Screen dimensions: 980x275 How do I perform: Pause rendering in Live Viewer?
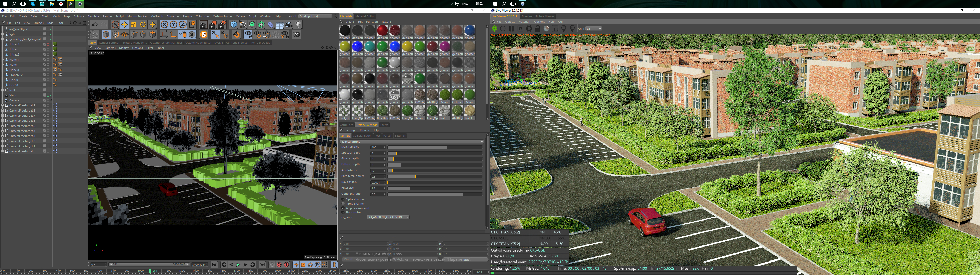pyautogui.click(x=512, y=29)
